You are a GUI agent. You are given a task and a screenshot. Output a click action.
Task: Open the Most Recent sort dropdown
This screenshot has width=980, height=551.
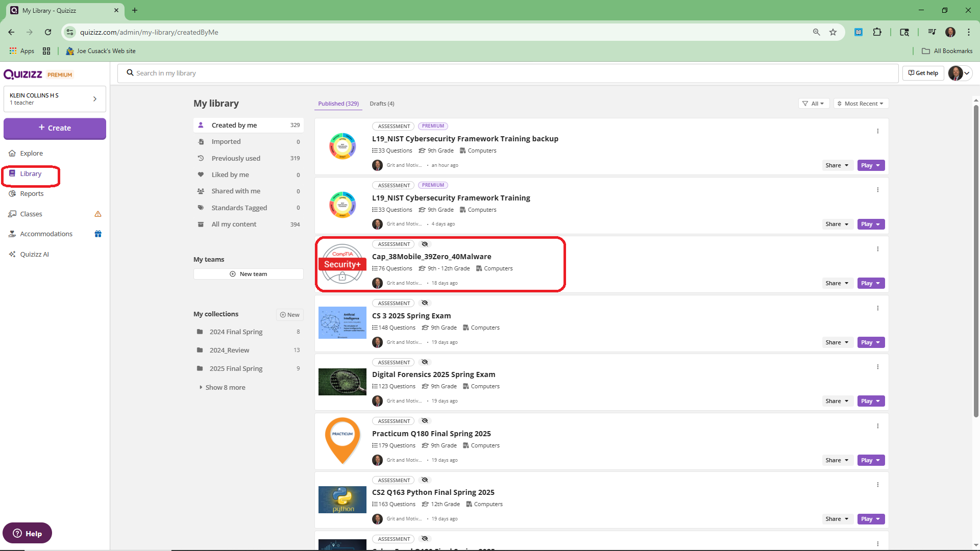coord(861,104)
